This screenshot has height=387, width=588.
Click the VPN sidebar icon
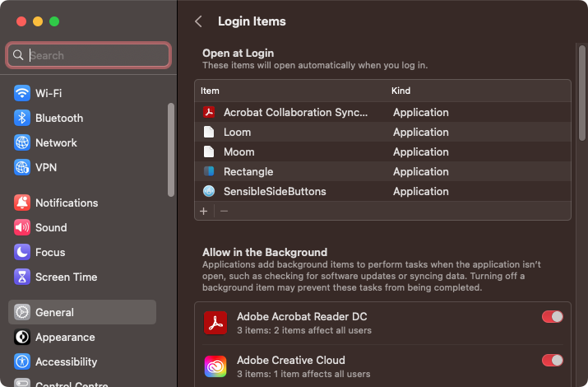tap(22, 167)
